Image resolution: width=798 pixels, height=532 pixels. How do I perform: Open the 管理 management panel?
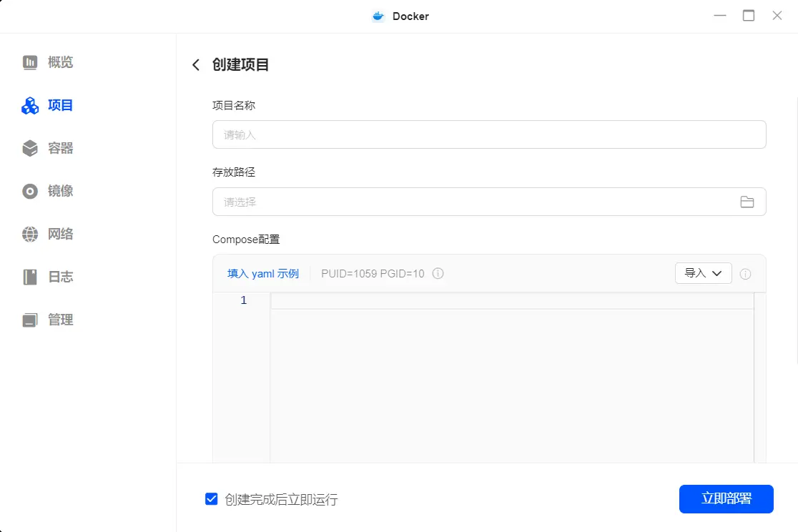(x=46, y=320)
